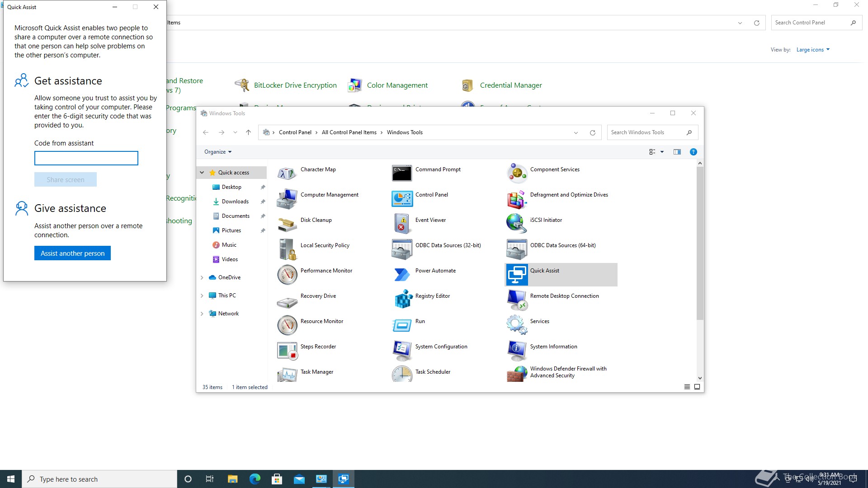This screenshot has height=488, width=868.
Task: Open Component Services icon
Action: (517, 173)
